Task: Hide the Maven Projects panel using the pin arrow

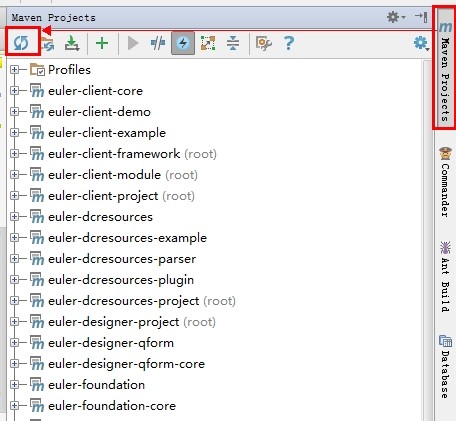Action: [421, 17]
